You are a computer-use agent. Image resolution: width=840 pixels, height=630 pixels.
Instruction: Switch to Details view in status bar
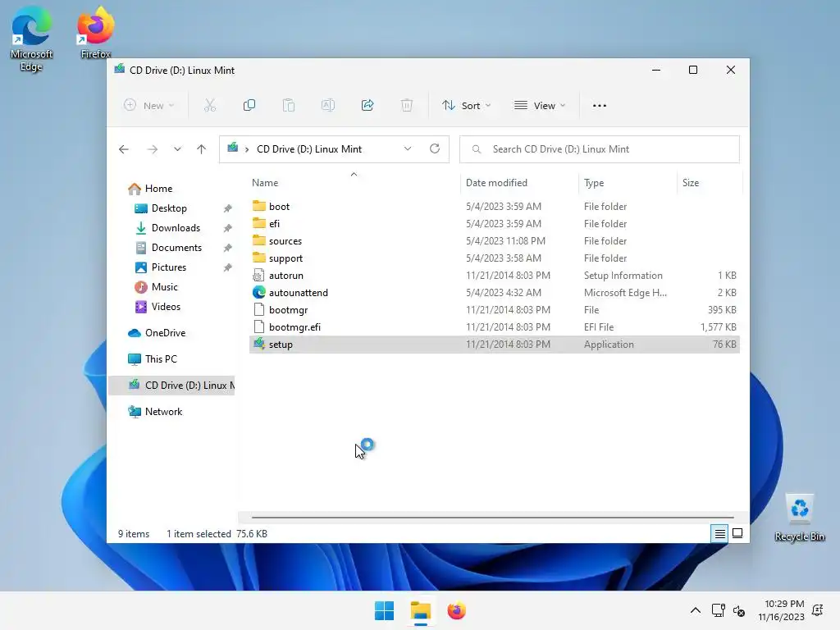(x=719, y=533)
